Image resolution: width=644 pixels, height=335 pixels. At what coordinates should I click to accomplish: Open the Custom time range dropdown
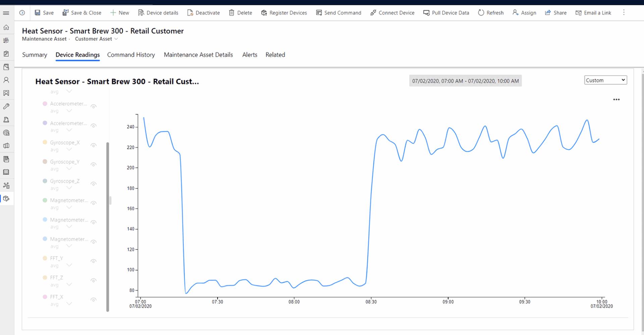(x=605, y=80)
